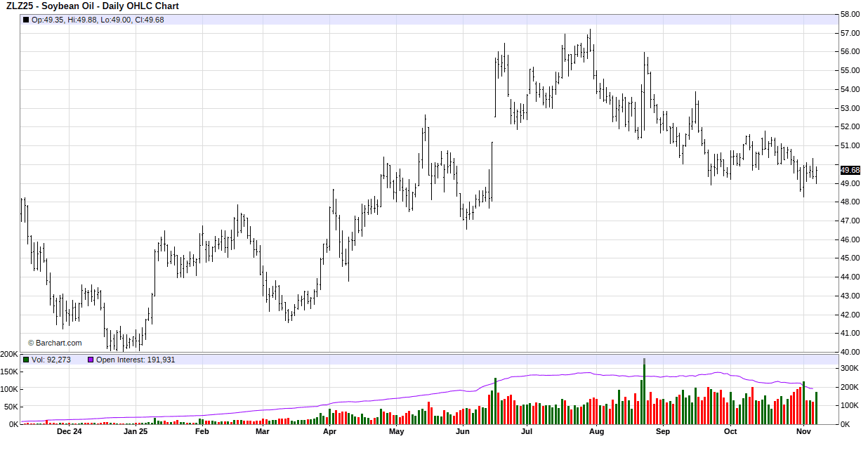This screenshot has width=868, height=453.
Task: Click the 40.00 price axis label
Action: [x=850, y=352]
